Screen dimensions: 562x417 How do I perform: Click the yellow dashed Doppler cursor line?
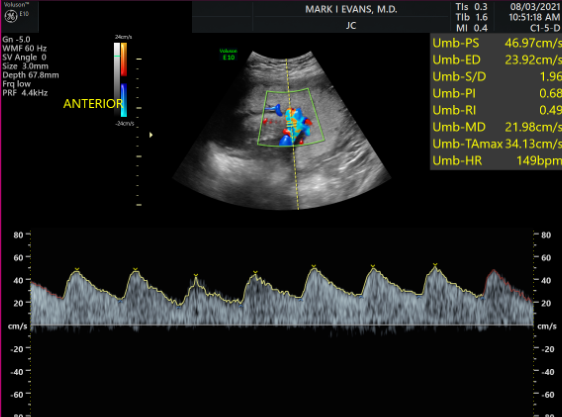(x=292, y=134)
